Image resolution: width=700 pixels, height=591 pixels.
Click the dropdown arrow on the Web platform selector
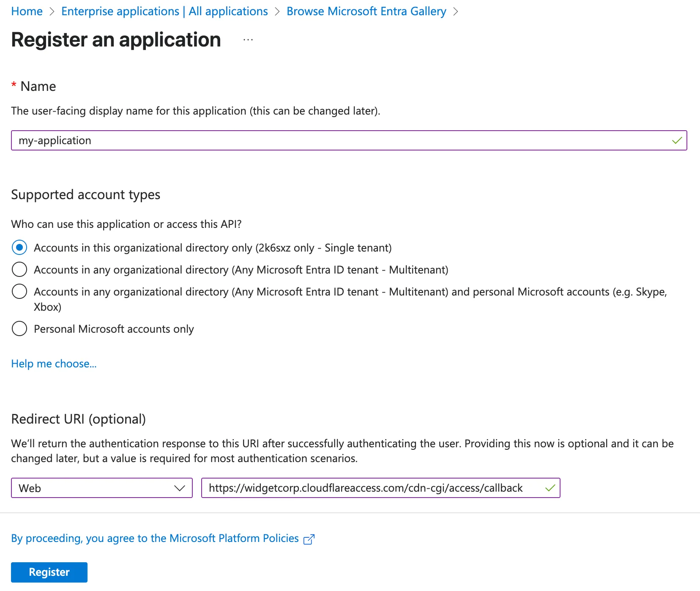(180, 488)
